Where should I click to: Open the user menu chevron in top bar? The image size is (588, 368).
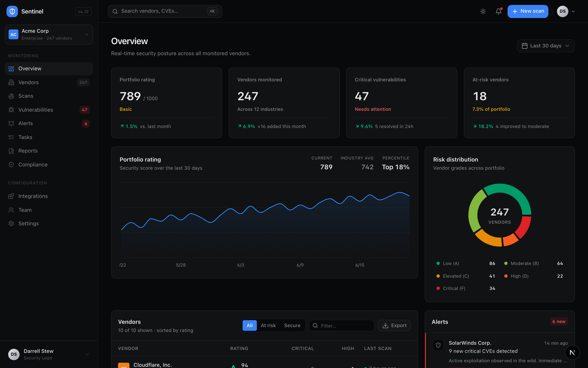coord(573,11)
